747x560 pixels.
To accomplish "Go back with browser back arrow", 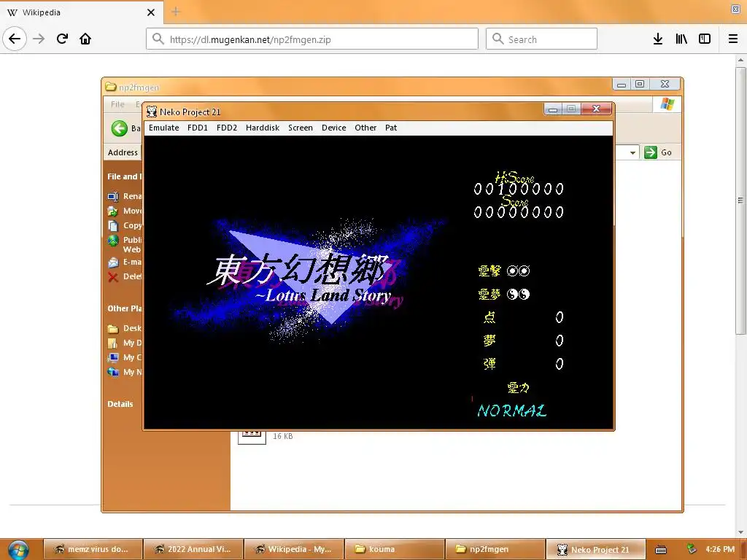I will [15, 39].
